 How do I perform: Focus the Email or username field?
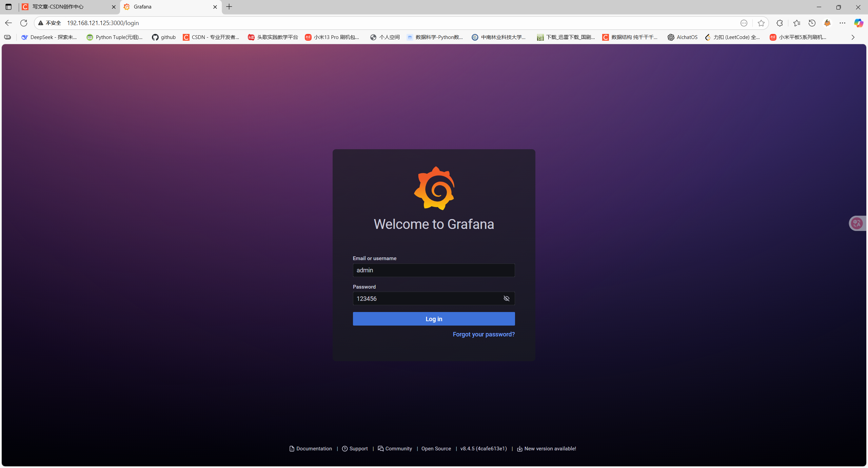(434, 270)
